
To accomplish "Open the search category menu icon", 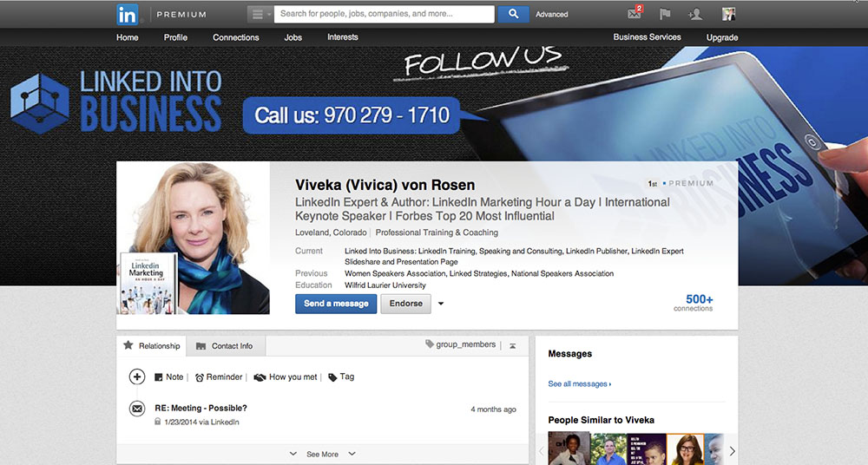I will (x=260, y=15).
